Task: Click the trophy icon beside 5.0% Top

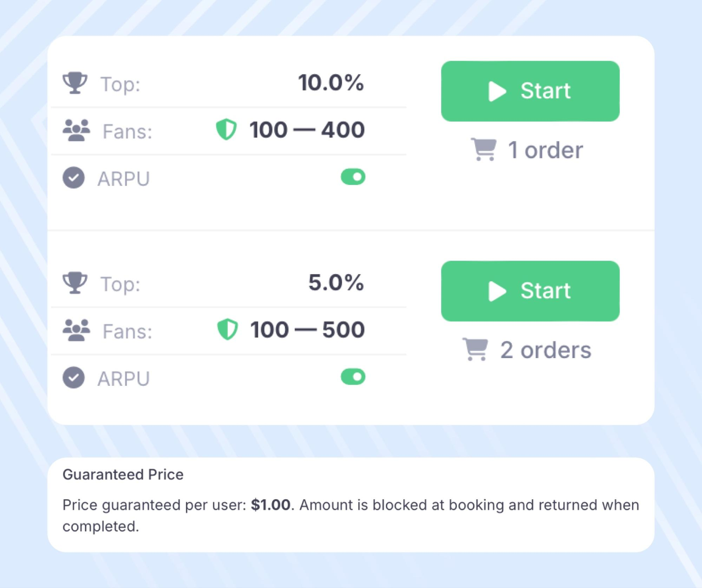Action: [75, 283]
